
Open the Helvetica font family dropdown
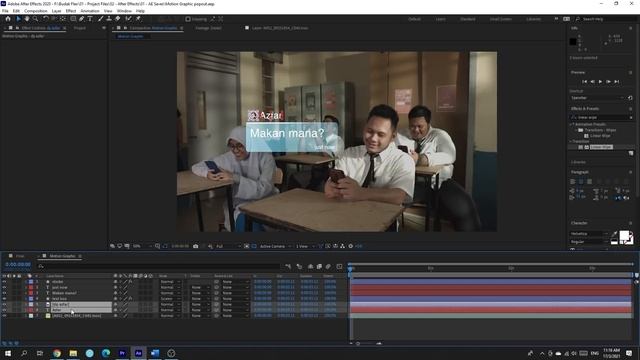click(589, 234)
